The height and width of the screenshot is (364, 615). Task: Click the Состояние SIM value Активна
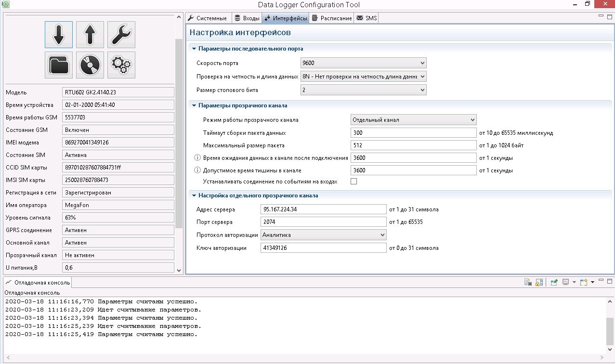pyautogui.click(x=118, y=155)
